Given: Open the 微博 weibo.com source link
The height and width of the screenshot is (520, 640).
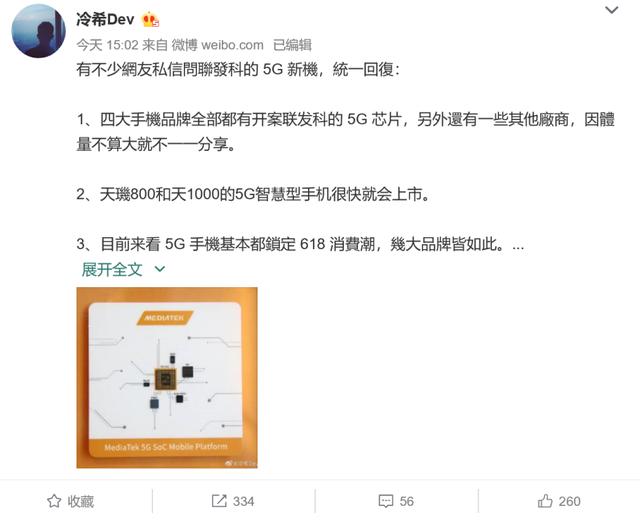Looking at the screenshot, I should pyautogui.click(x=217, y=45).
